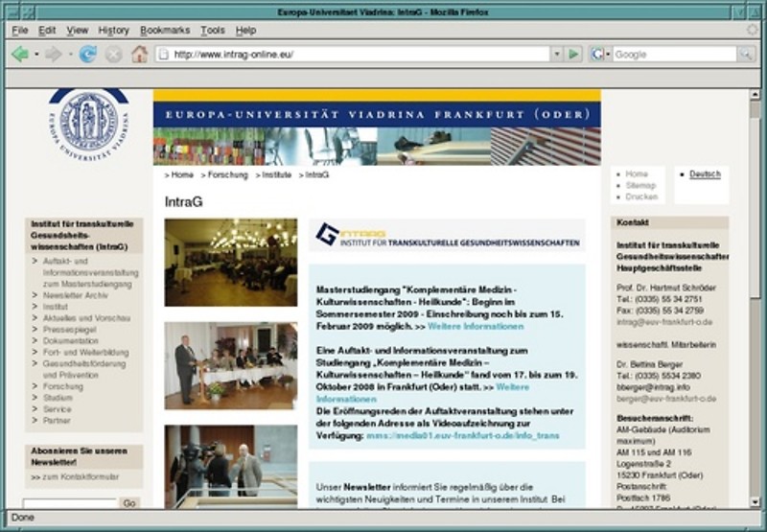Click the intrag@euv-frankfurt-o.de email link
This screenshot has width=767, height=532.
[x=664, y=322]
